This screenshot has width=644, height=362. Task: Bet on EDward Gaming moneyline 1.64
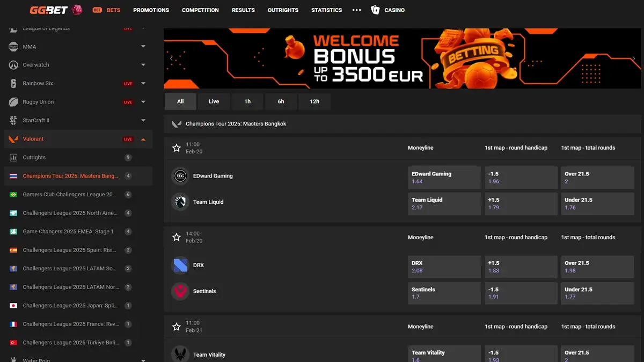click(x=444, y=178)
